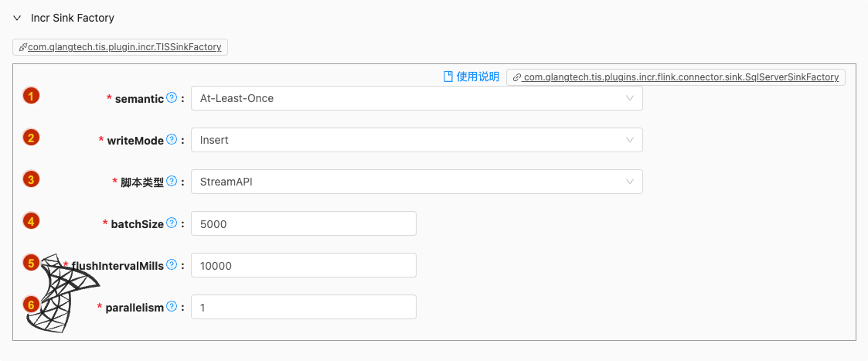Click help icon next to flushIntervalMills
Image resolution: width=868 pixels, height=361 pixels.
click(x=172, y=265)
